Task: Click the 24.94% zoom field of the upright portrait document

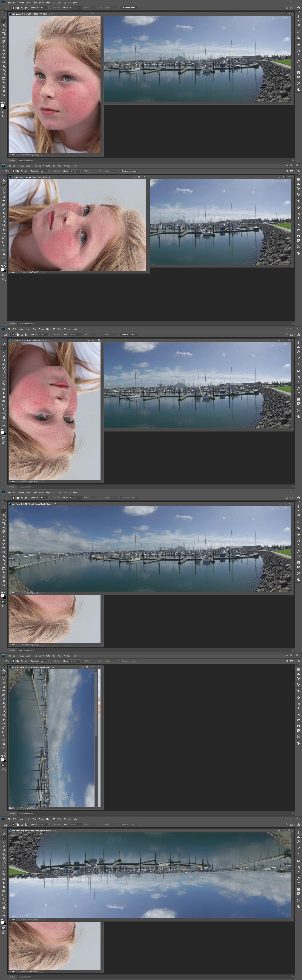Action: pos(12,155)
